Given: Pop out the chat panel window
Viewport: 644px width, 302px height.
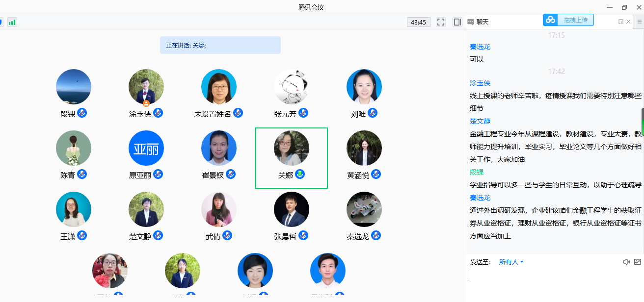Looking at the screenshot, I should (x=621, y=22).
